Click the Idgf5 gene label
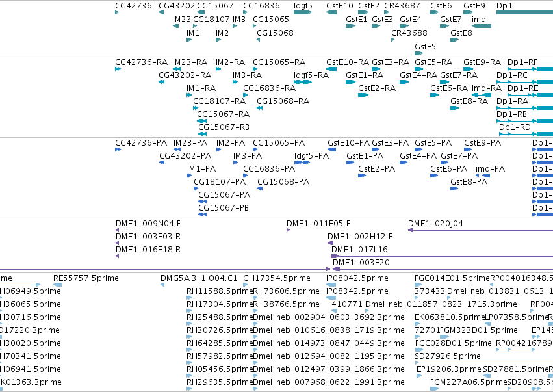 pyautogui.click(x=303, y=6)
